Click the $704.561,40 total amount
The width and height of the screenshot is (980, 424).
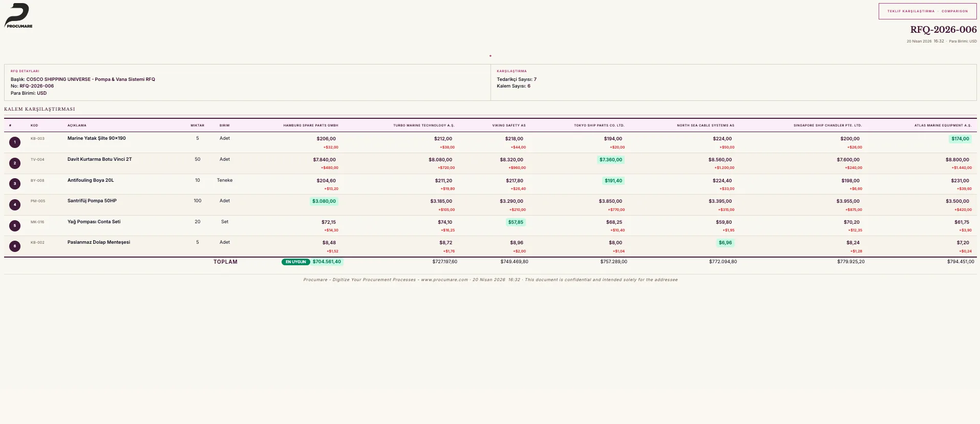pyautogui.click(x=327, y=262)
